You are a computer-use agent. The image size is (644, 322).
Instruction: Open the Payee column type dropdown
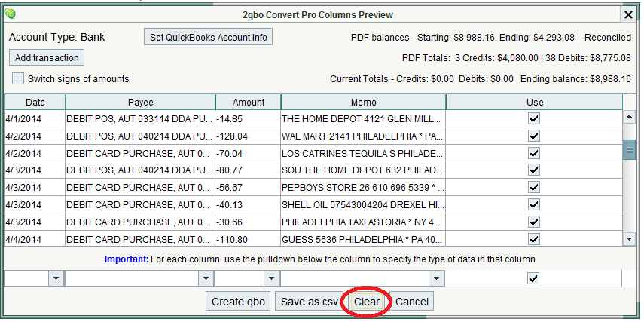pyautogui.click(x=206, y=278)
